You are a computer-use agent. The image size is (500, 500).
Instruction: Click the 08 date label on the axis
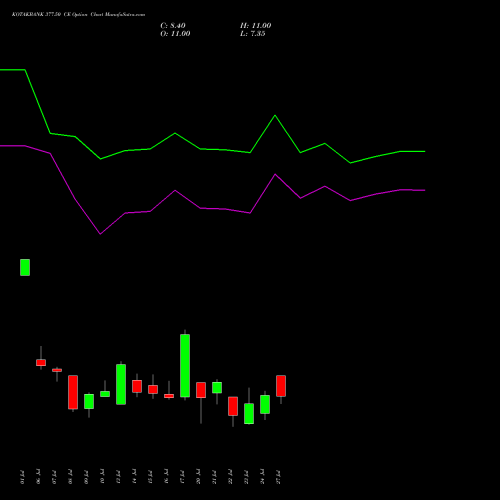70,477
